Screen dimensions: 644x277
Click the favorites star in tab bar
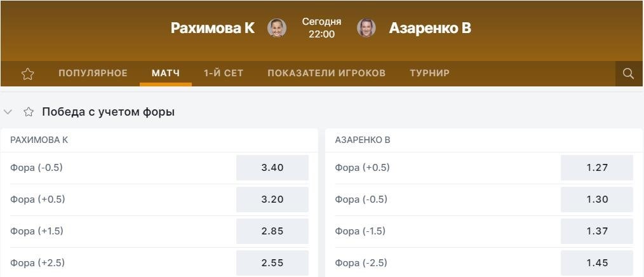coord(27,74)
